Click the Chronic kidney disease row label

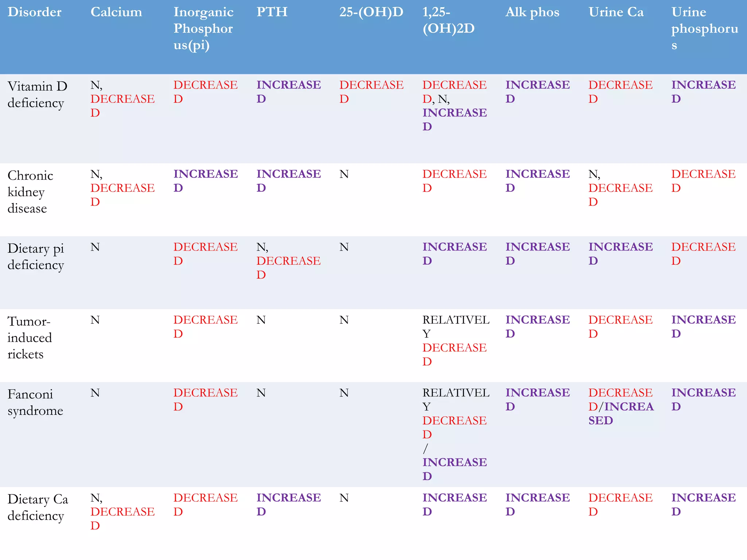coord(31,192)
